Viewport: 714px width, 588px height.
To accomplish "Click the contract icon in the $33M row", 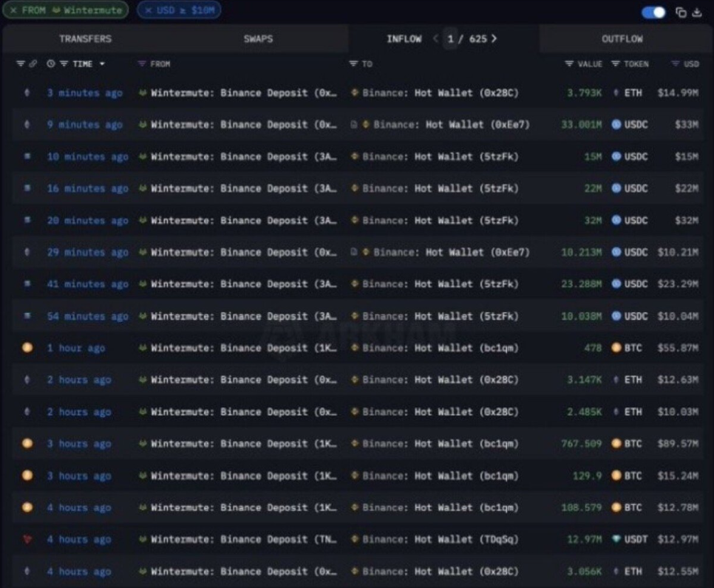I will [x=353, y=124].
